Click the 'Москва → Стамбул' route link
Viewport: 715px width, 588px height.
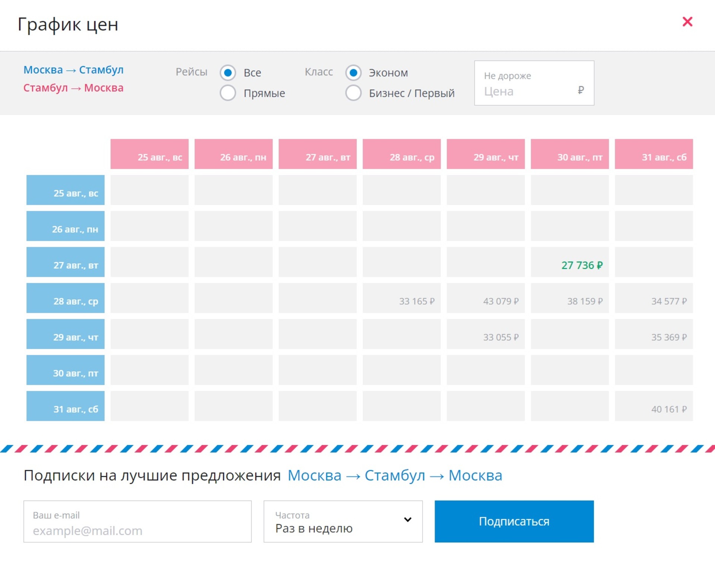point(73,70)
